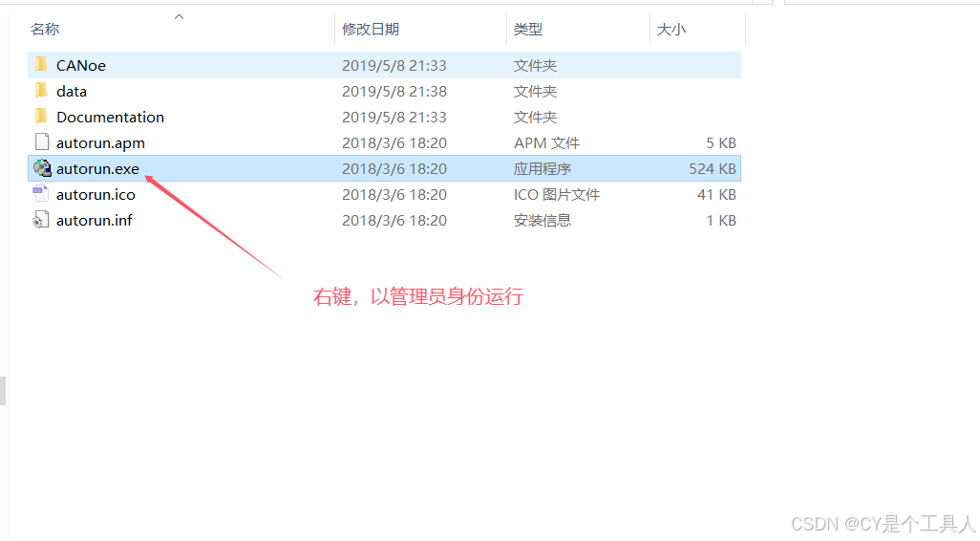980x541 pixels.
Task: Click the 5 KB size cell
Action: click(721, 143)
